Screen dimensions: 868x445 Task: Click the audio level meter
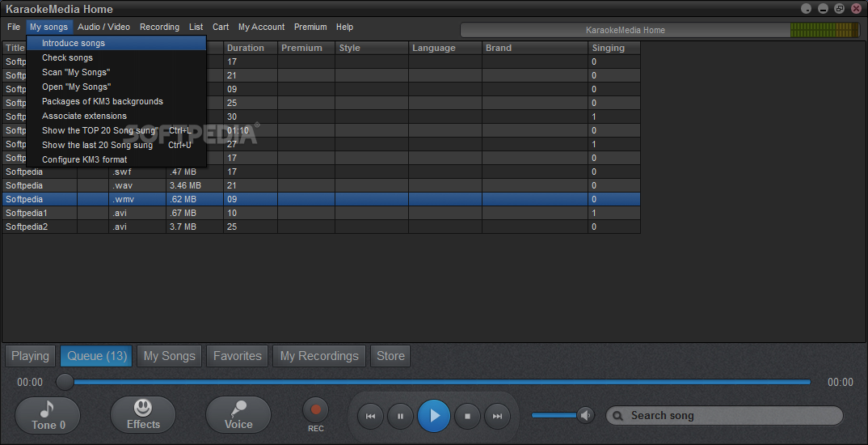(825, 31)
